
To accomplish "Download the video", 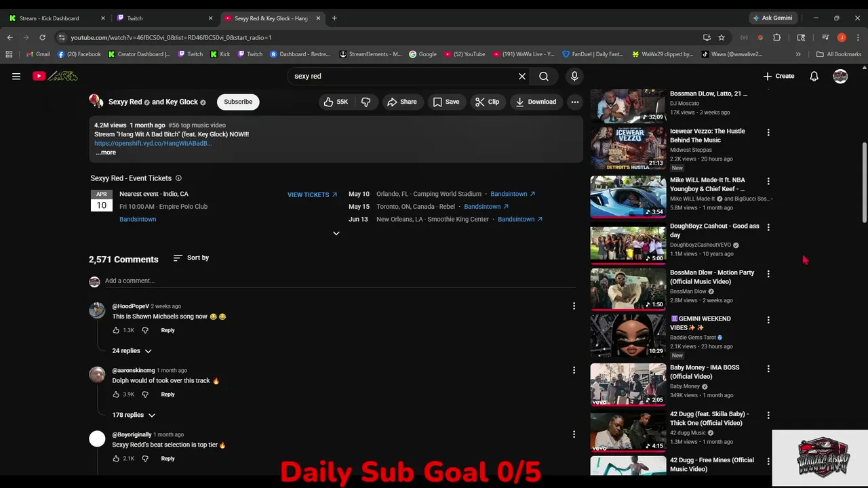I will [x=536, y=102].
